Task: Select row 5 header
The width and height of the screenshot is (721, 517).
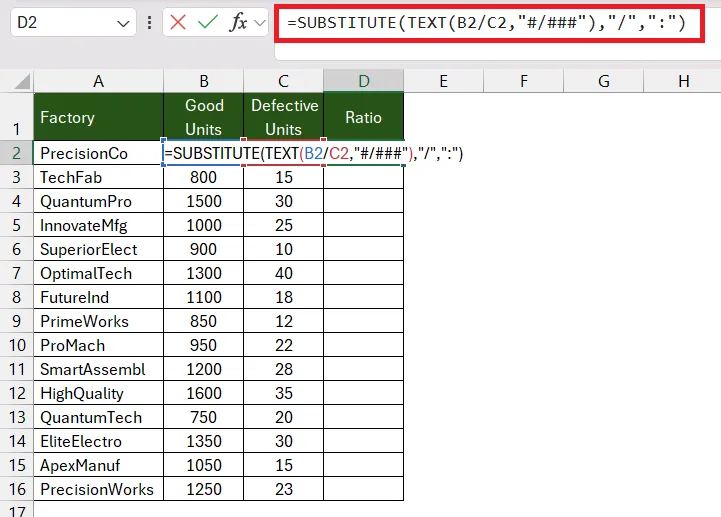Action: [17, 225]
